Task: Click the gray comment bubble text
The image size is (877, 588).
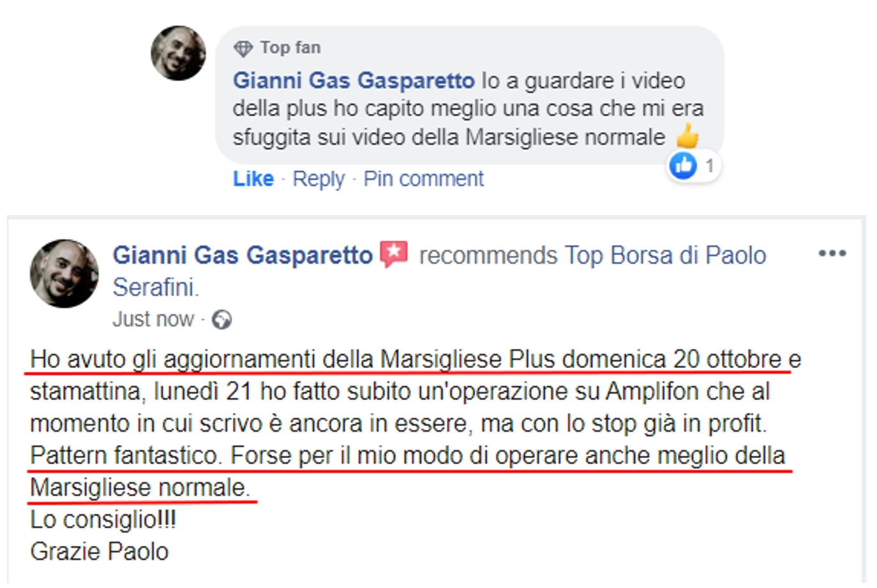Action: click(468, 108)
